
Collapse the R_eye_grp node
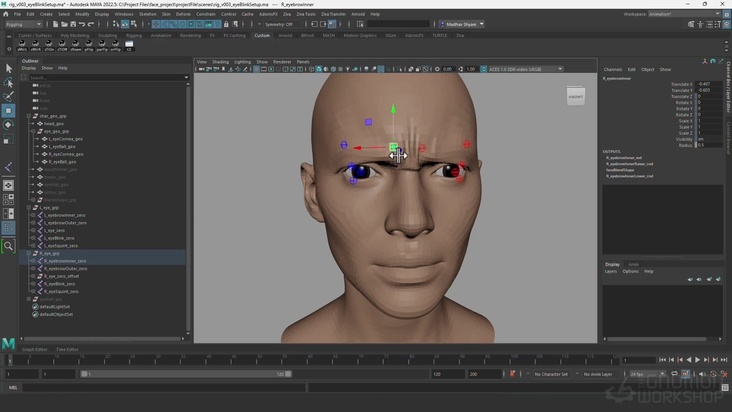click(x=29, y=253)
